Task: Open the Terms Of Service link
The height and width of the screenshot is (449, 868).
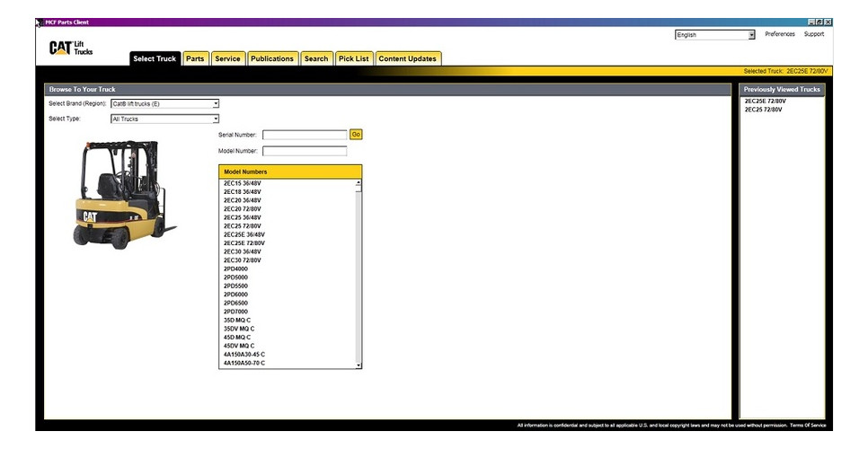Action: 808,426
